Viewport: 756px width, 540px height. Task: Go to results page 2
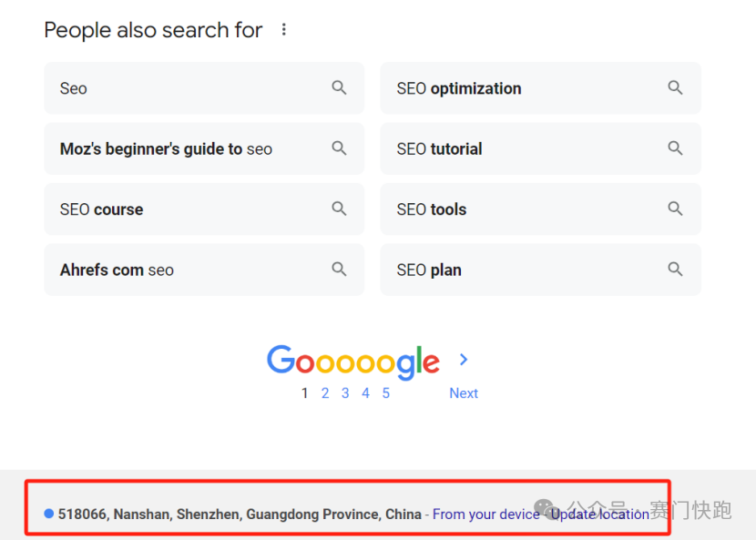[x=325, y=393]
